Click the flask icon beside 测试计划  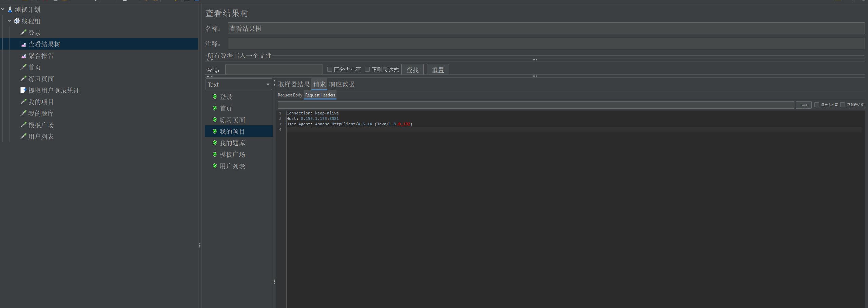10,10
